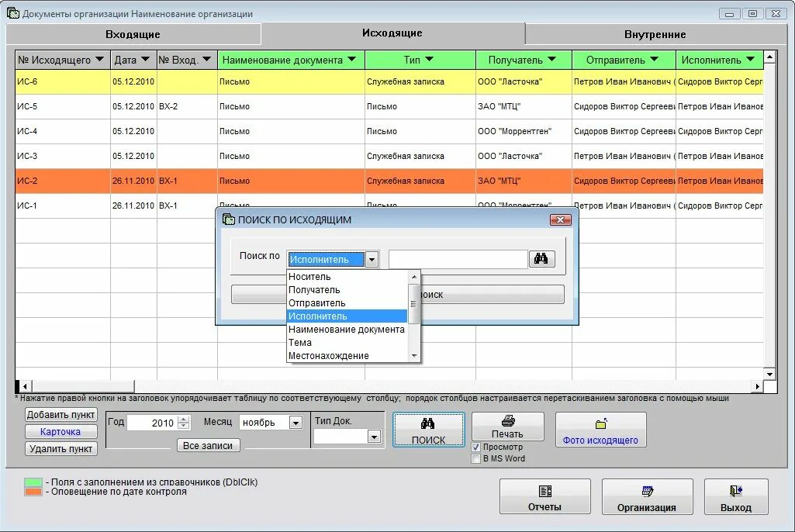Toggle the Просмотр checkbox

pos(476,447)
